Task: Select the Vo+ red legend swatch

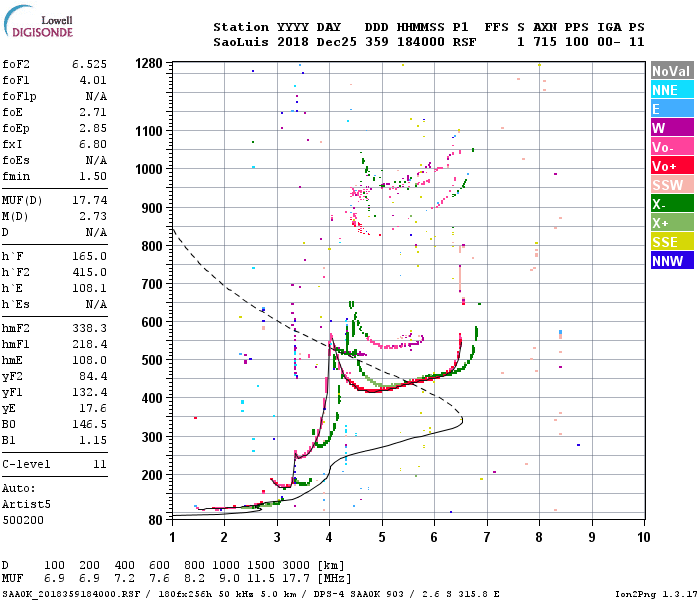Action: 672,166
